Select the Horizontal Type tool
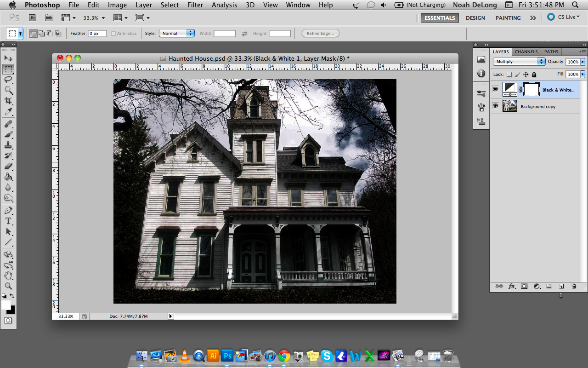The width and height of the screenshot is (588, 368). (x=8, y=221)
